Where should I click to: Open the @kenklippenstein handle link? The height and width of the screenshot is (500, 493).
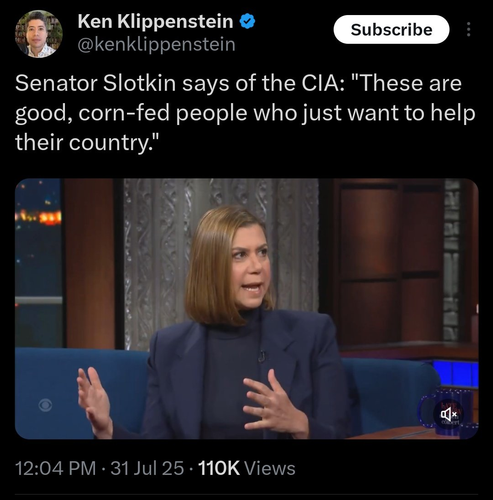(156, 44)
